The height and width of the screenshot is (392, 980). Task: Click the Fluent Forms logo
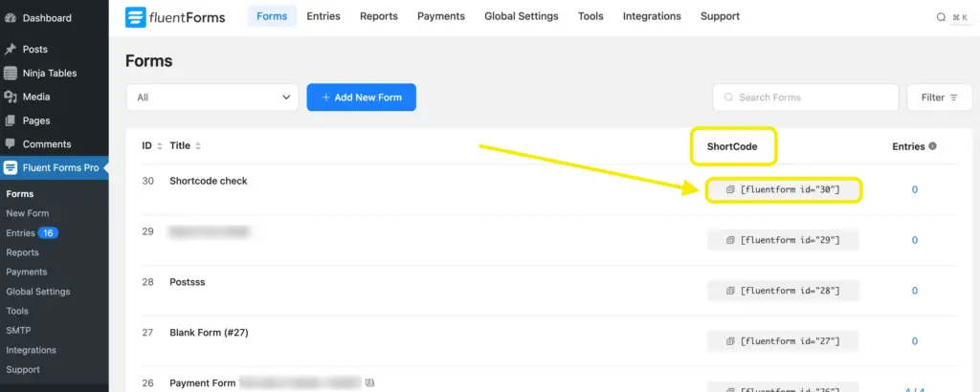pos(176,17)
